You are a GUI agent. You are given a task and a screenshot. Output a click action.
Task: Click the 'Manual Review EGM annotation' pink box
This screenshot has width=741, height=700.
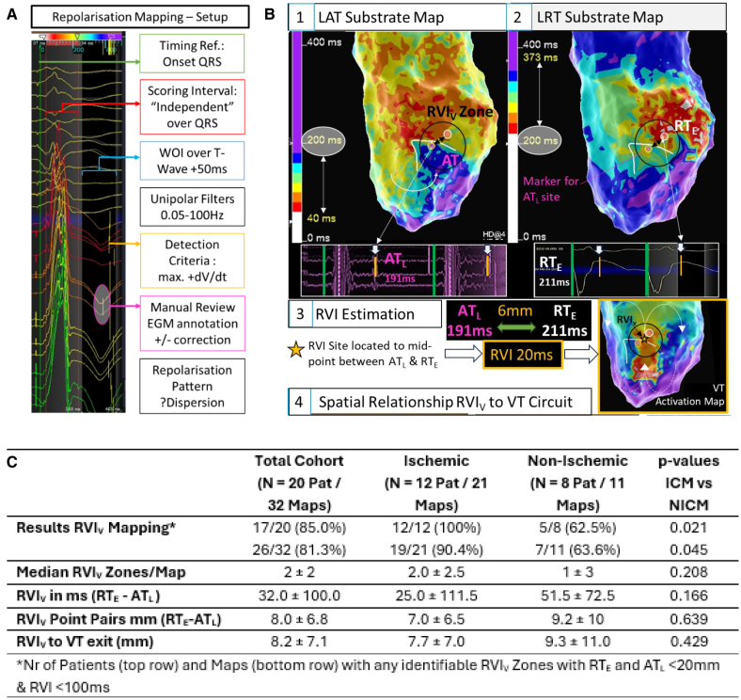point(193,324)
